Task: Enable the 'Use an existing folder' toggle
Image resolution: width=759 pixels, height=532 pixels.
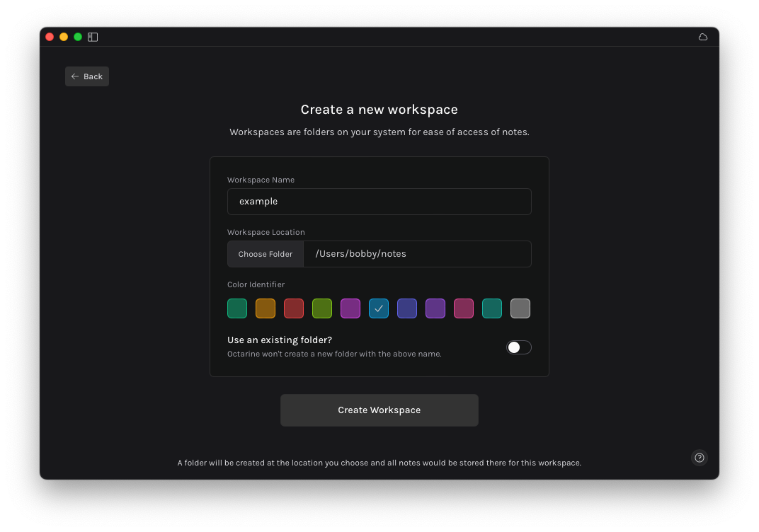Action: [x=519, y=347]
